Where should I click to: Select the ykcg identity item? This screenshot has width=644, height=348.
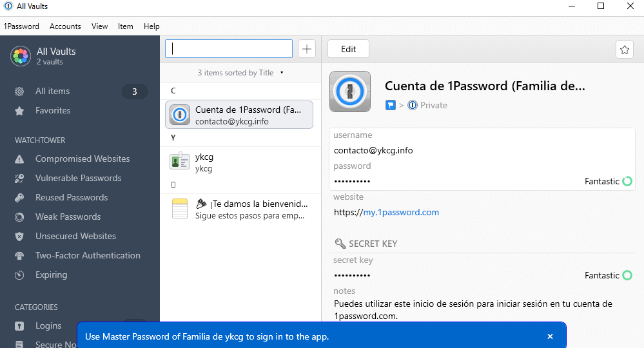pos(240,162)
